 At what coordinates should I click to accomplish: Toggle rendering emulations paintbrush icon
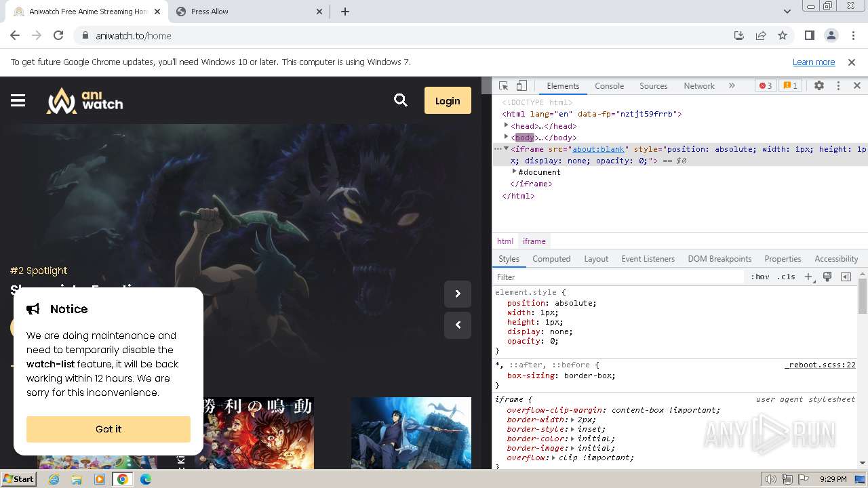coord(827,277)
